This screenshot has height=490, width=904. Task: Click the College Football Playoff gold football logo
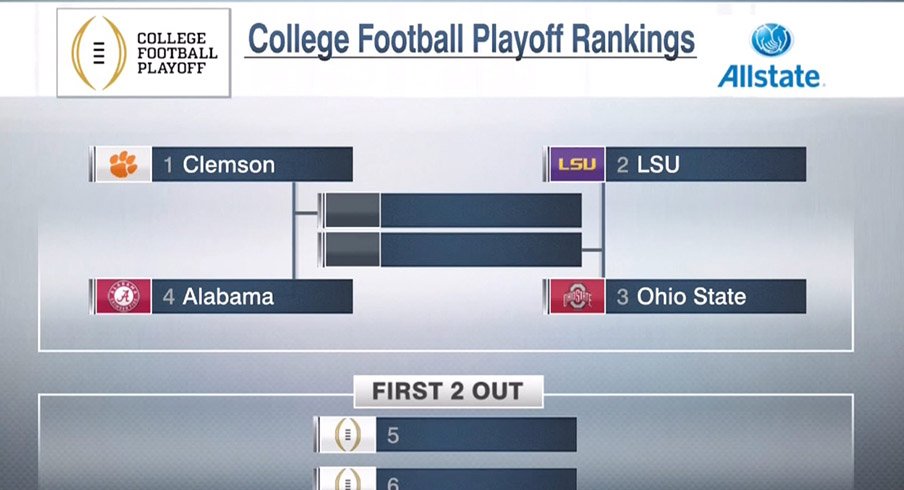99,53
